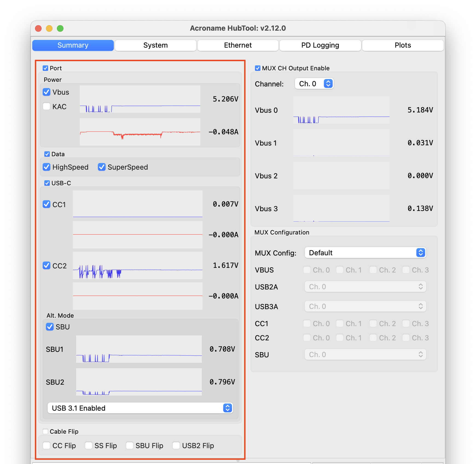Open the PD Logging tab
Viewport: 476px width, 464px height.
[x=320, y=45]
